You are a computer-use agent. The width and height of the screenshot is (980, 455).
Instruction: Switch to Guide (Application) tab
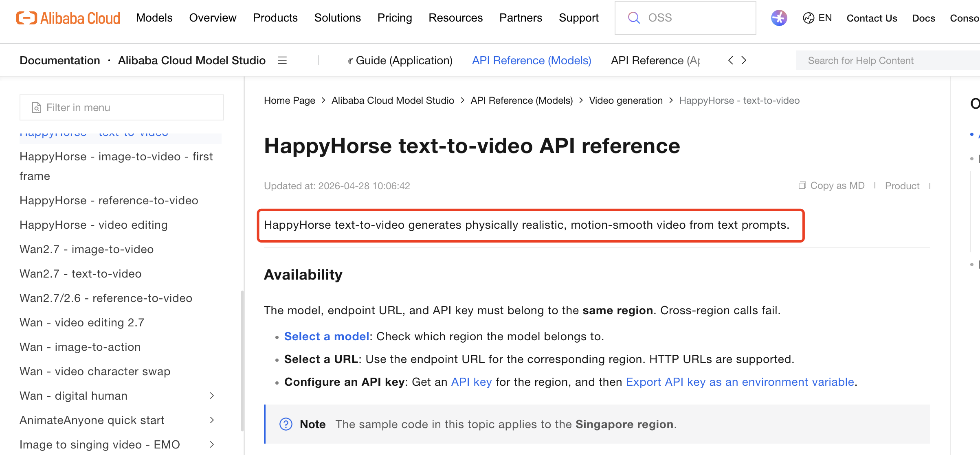(x=401, y=60)
